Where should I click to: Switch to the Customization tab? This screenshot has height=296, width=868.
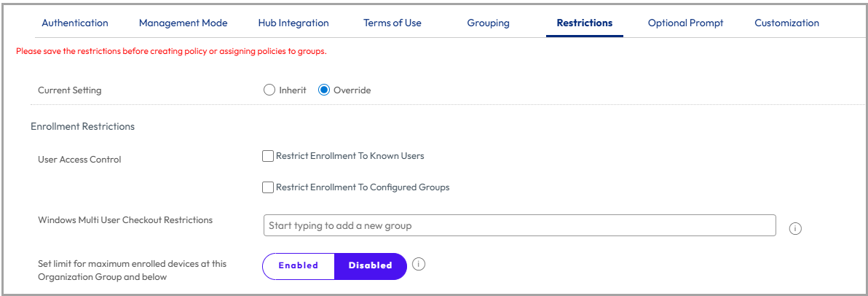coord(786,23)
